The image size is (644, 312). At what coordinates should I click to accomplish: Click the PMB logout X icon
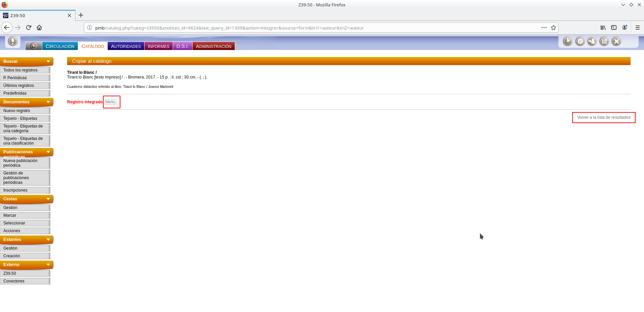click(x=616, y=41)
